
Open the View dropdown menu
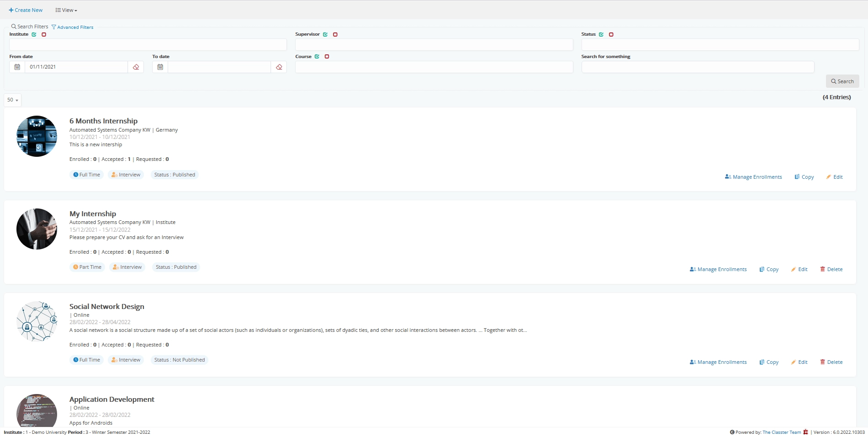(66, 10)
